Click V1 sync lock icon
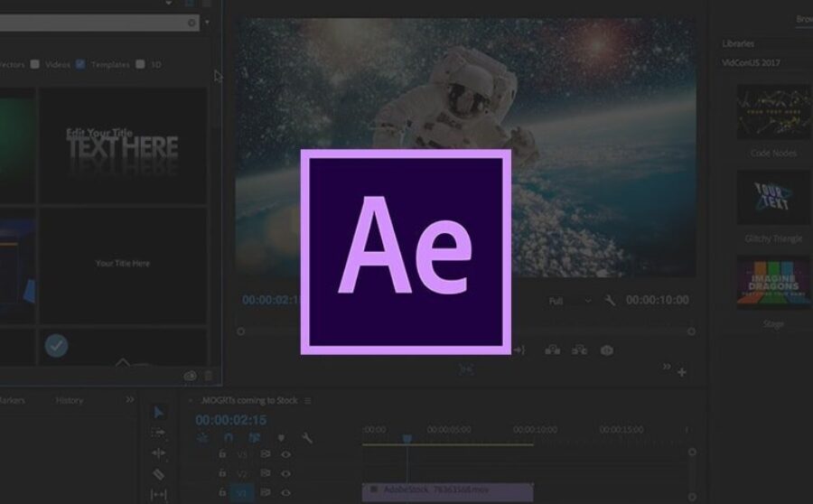This screenshot has width=813, height=504. (x=266, y=492)
